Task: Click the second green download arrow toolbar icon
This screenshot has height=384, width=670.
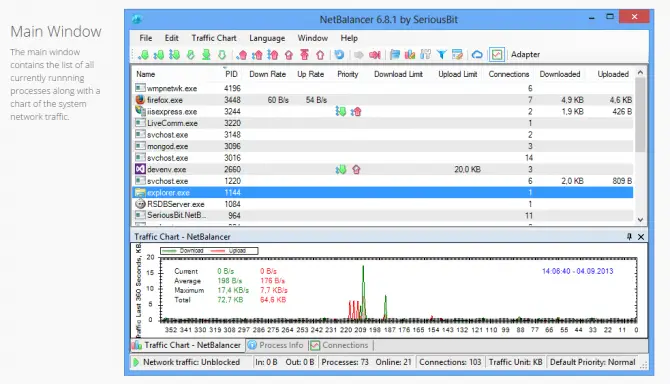Action: 159,55
